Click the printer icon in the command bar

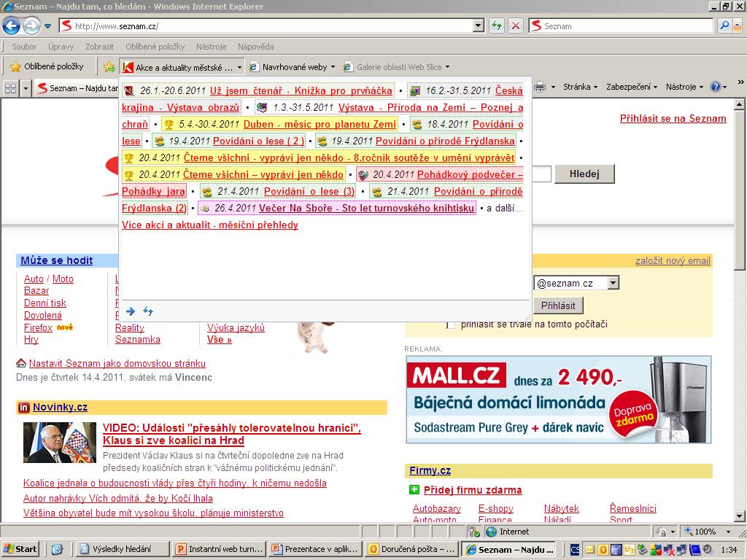(540, 87)
